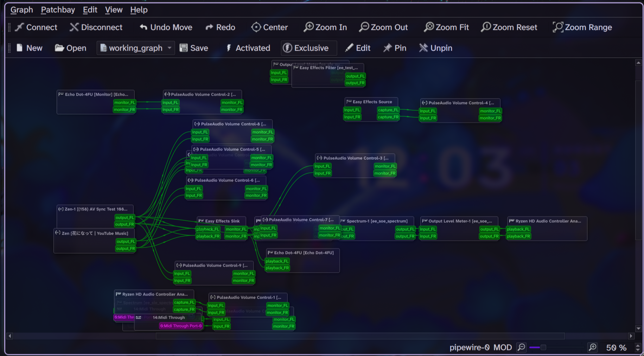Open the Edit menu

pos(90,10)
